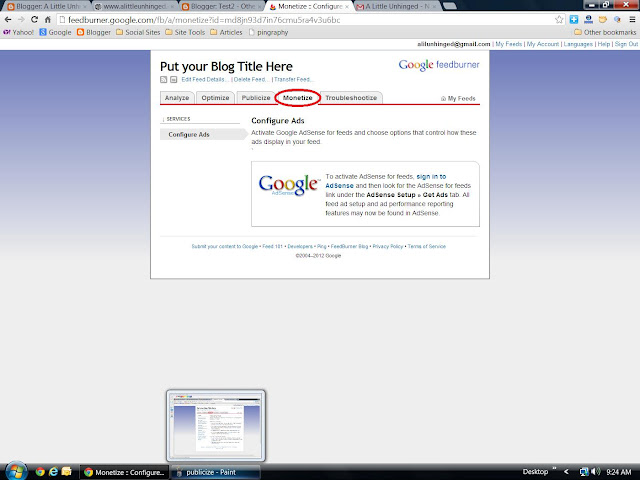This screenshot has height=480, width=640.
Task: Click the Delete Feed link
Action: coord(251,80)
